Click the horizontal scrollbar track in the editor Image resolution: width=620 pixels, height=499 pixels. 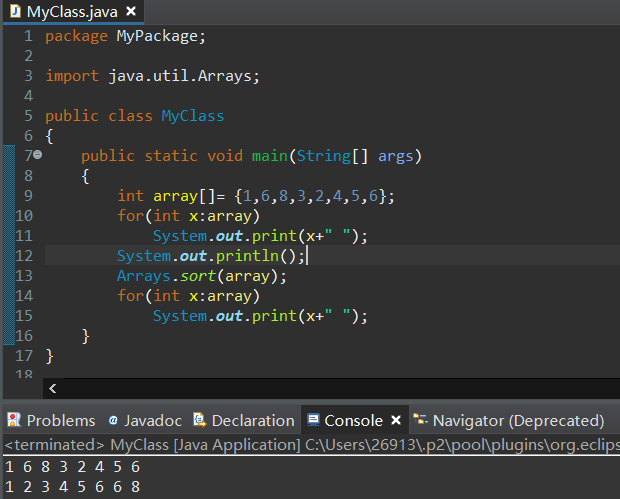(342, 389)
